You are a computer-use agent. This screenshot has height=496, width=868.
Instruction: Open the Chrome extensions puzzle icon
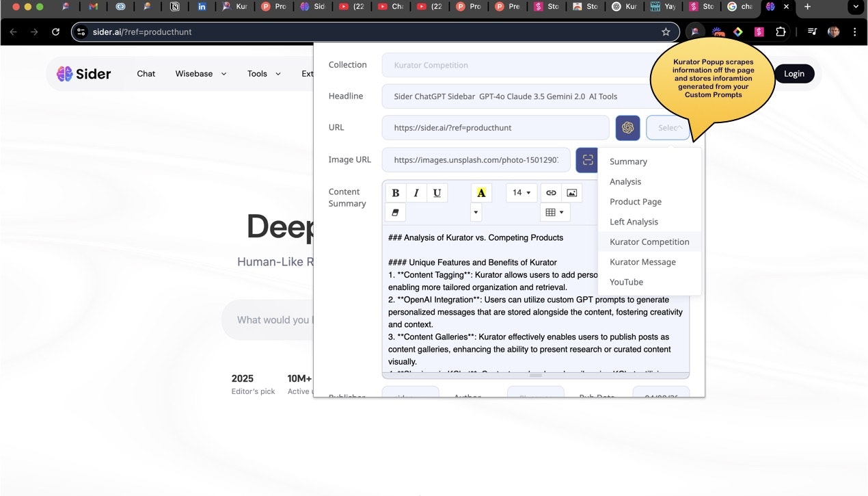(781, 31)
